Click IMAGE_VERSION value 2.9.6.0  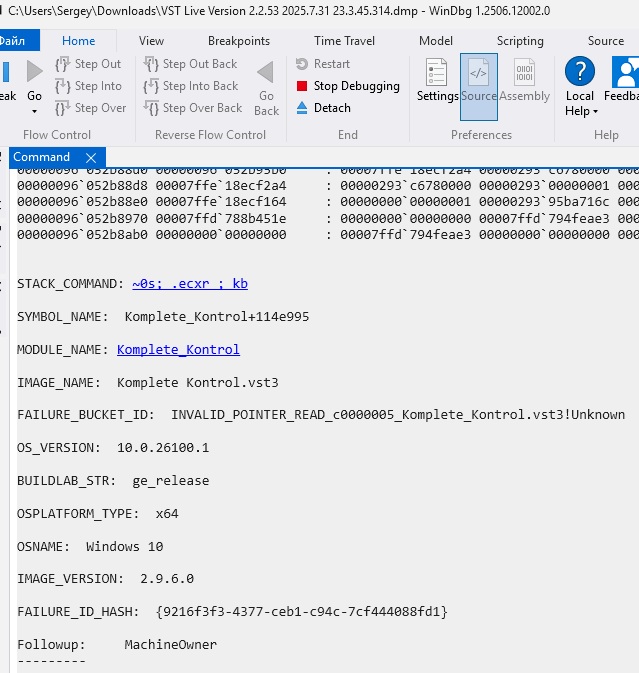coord(167,579)
